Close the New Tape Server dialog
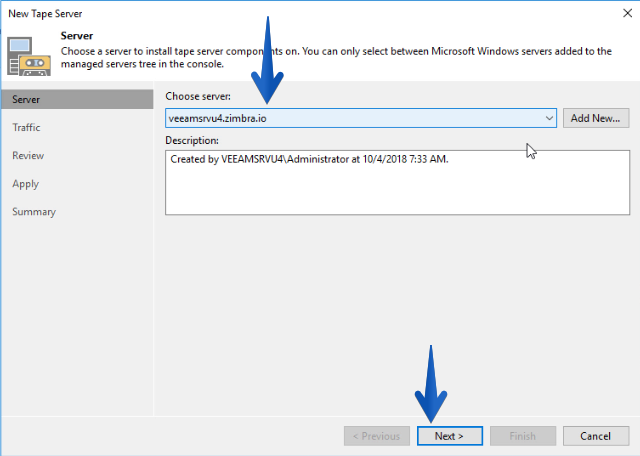Viewport: 640px width, 456px height. pyautogui.click(x=627, y=13)
